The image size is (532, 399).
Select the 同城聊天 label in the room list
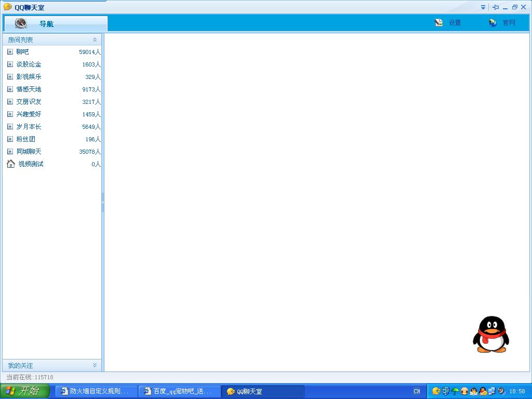click(29, 151)
